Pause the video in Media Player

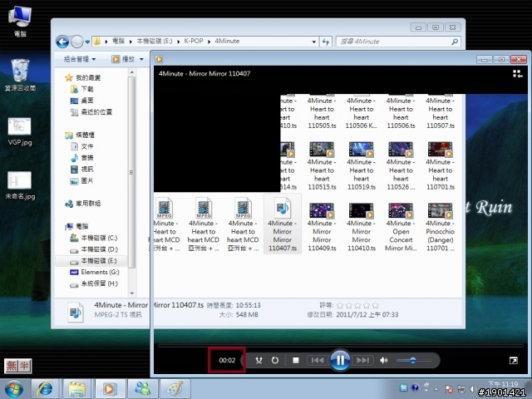pos(339,360)
